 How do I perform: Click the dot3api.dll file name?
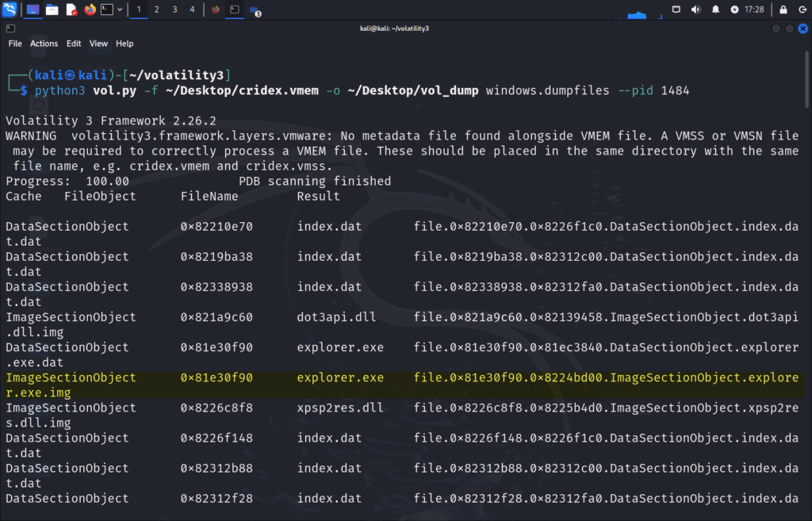[336, 317]
